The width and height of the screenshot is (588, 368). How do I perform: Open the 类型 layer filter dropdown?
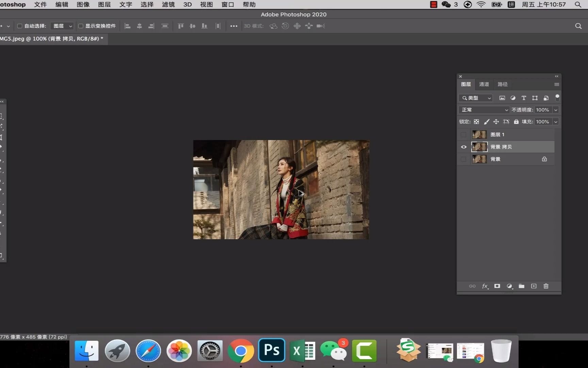476,98
